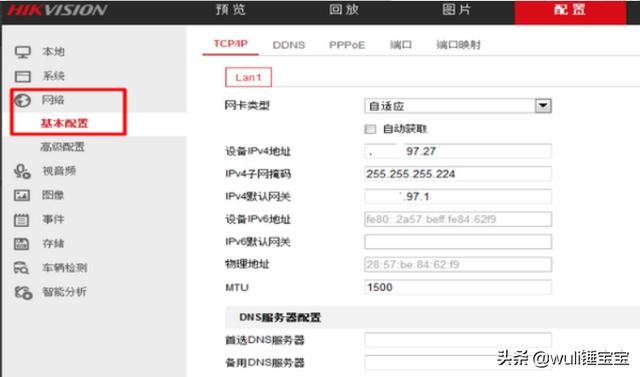Open the 回放 top menu
Viewport: 640px width, 377px height.
pyautogui.click(x=344, y=9)
